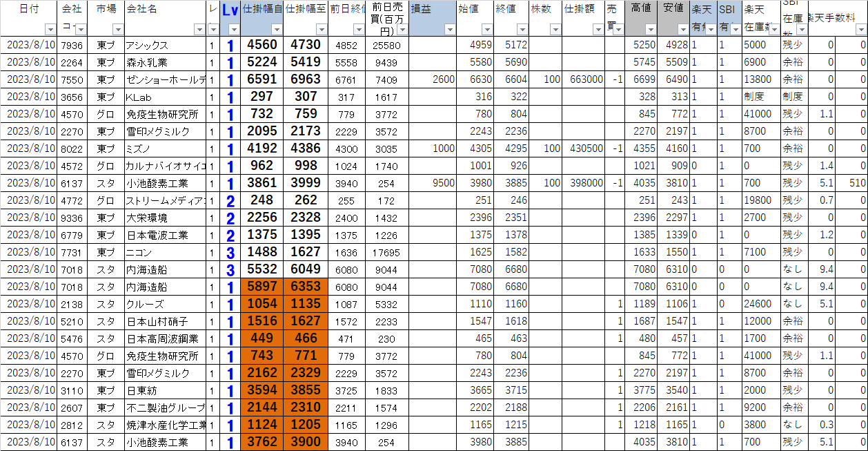This screenshot has height=451, width=868.
Task: Select the 焼津水産化学工業 name cell
Action: [x=165, y=425]
